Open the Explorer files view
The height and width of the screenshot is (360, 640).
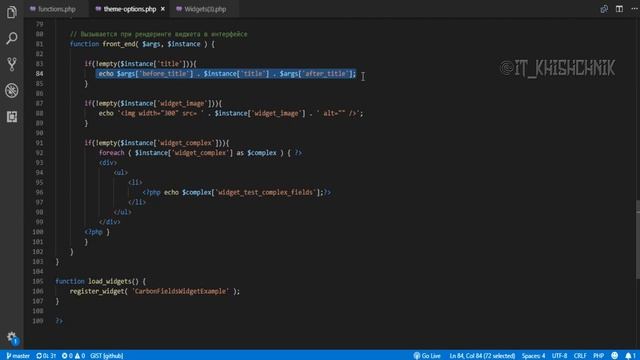11,12
